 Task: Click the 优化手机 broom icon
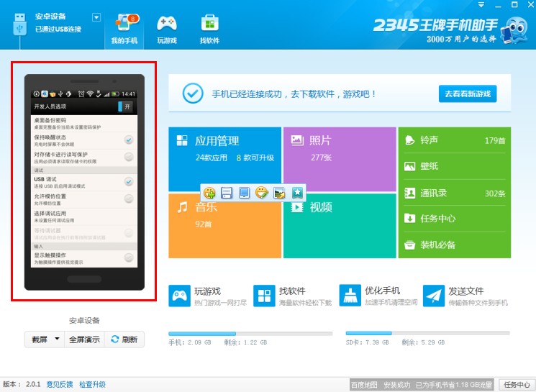350,296
